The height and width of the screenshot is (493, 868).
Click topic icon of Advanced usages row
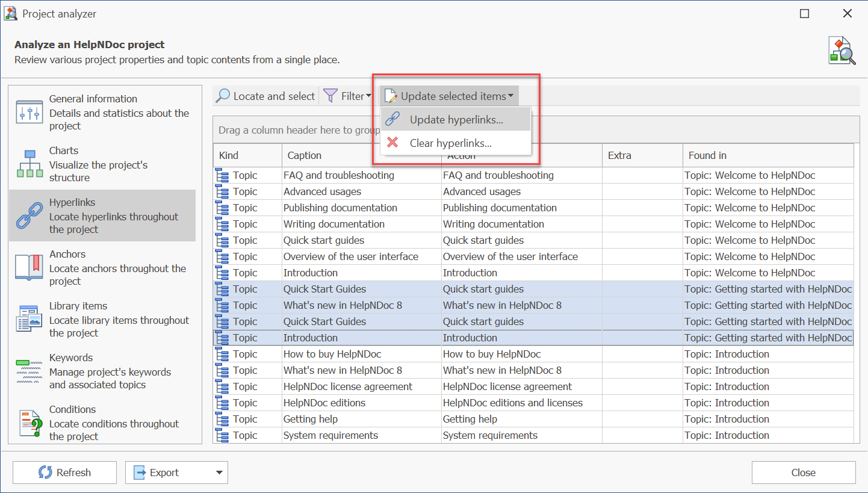click(222, 192)
